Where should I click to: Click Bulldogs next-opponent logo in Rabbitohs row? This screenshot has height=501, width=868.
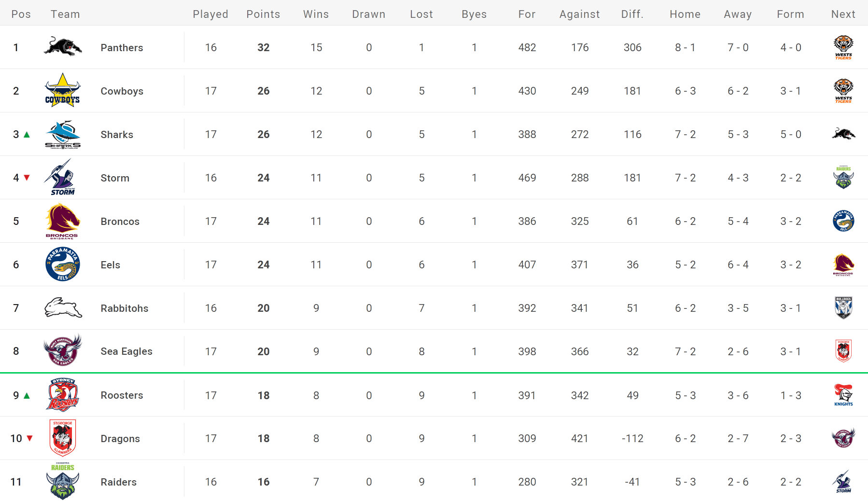click(x=843, y=307)
